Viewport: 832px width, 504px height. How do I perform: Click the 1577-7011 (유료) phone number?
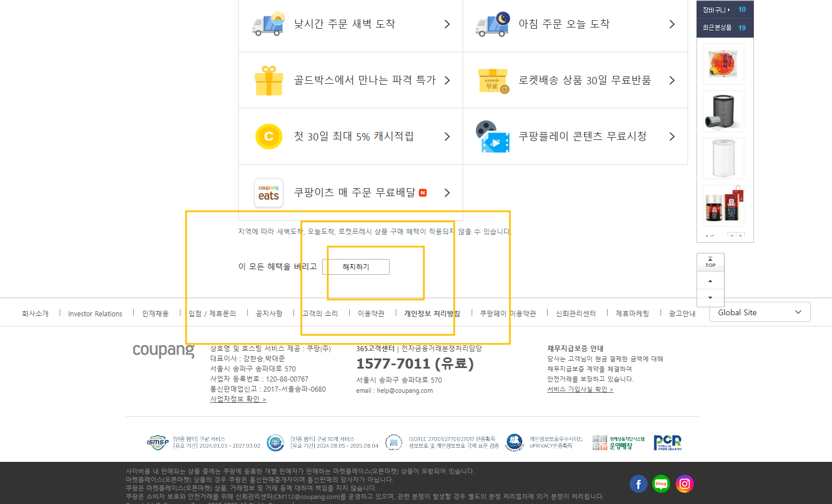tap(415, 364)
